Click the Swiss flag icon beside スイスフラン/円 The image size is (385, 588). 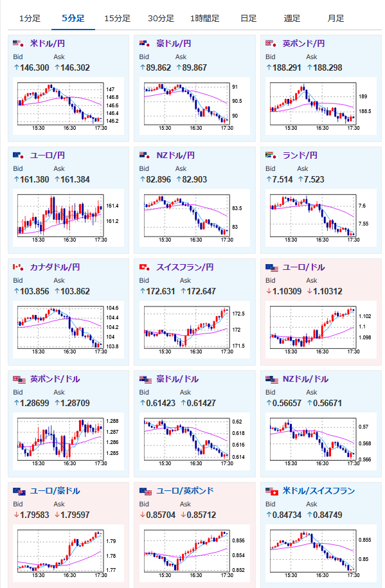pyautogui.click(x=145, y=267)
